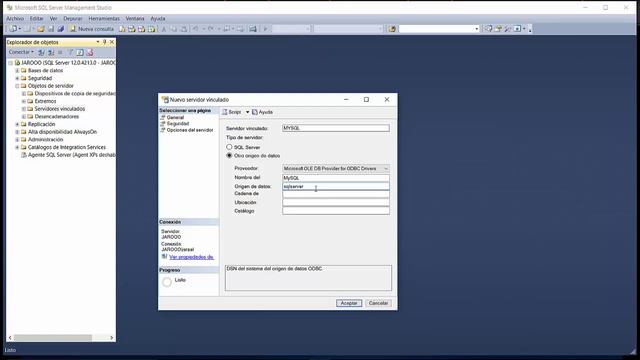Click the Open File folder icon
Image resolution: width=640 pixels, height=360 pixels.
[41, 29]
